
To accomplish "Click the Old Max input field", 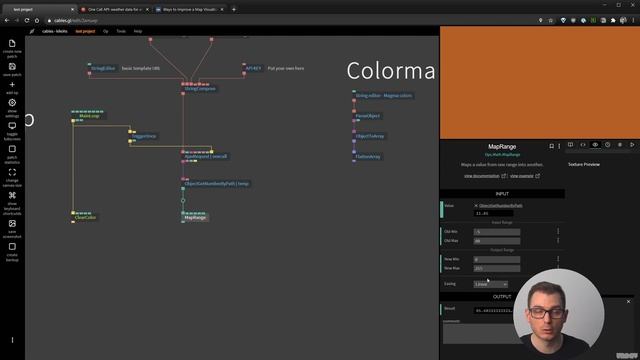I will click(497, 241).
